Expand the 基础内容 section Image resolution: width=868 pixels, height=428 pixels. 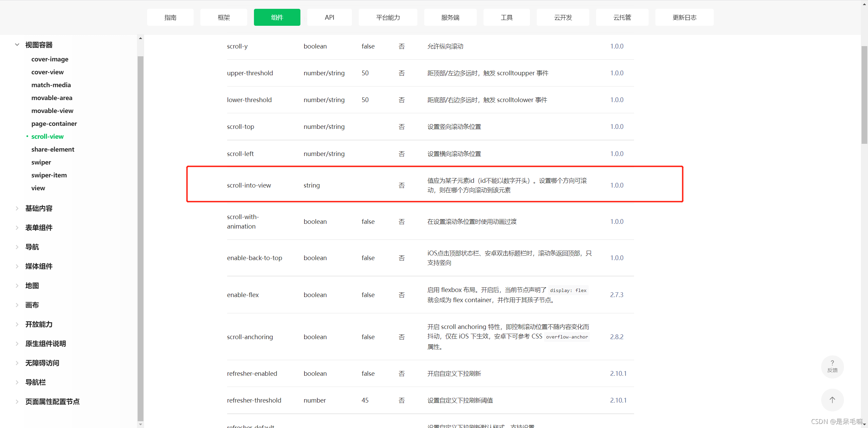(39, 208)
